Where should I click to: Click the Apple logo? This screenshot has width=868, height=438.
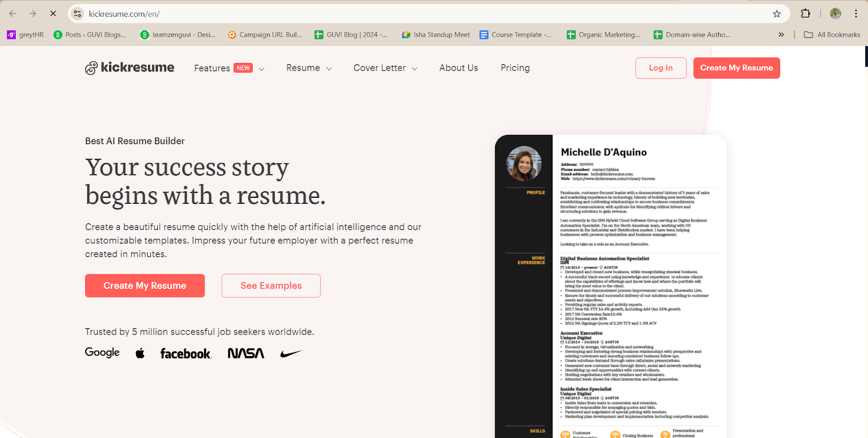pos(140,353)
